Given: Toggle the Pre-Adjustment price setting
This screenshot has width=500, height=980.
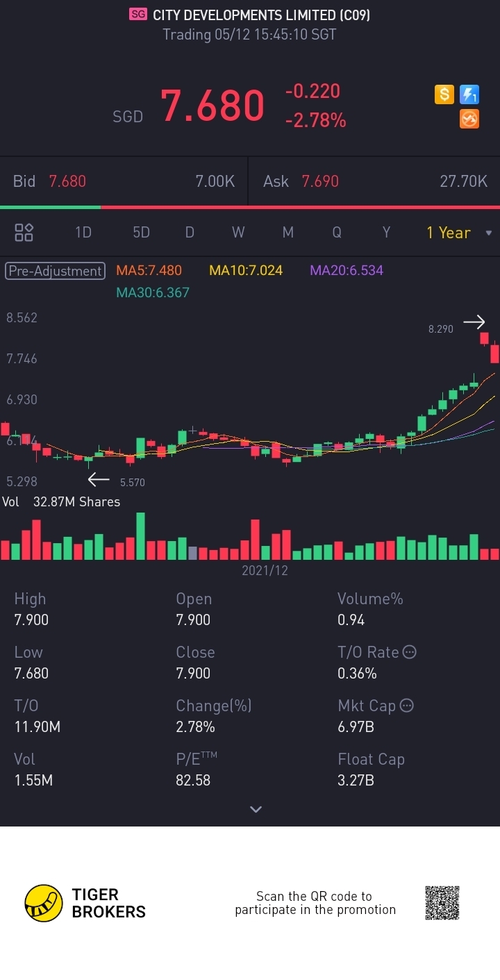Looking at the screenshot, I should coord(55,271).
